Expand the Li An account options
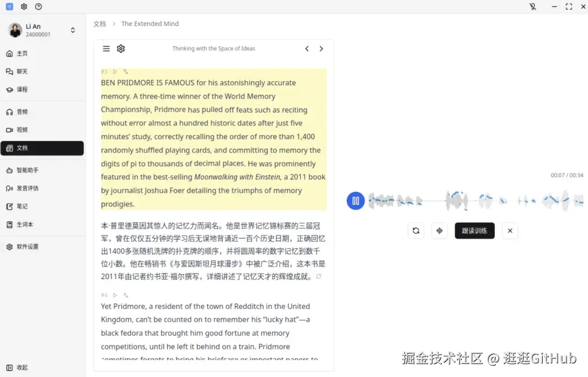 pyautogui.click(x=72, y=30)
